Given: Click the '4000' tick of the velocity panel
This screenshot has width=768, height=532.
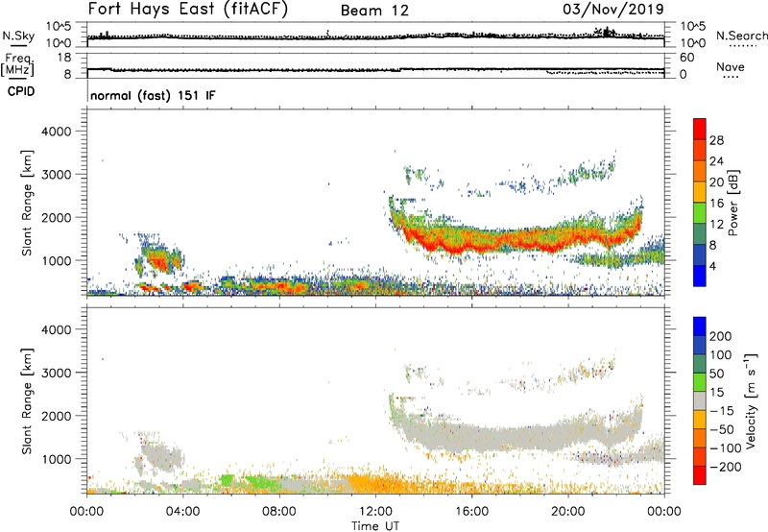Looking at the screenshot, I should click(x=57, y=329).
